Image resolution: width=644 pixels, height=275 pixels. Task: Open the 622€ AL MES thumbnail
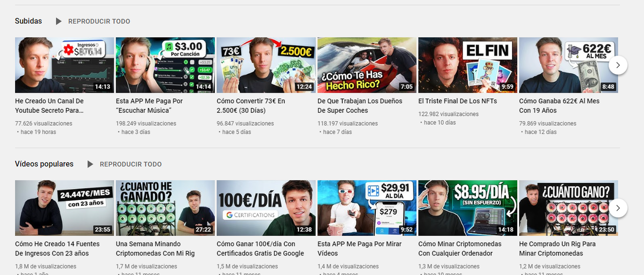(x=569, y=65)
